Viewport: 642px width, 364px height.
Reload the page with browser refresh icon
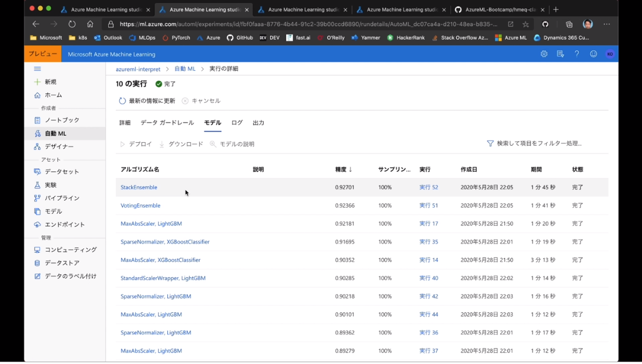(x=72, y=24)
